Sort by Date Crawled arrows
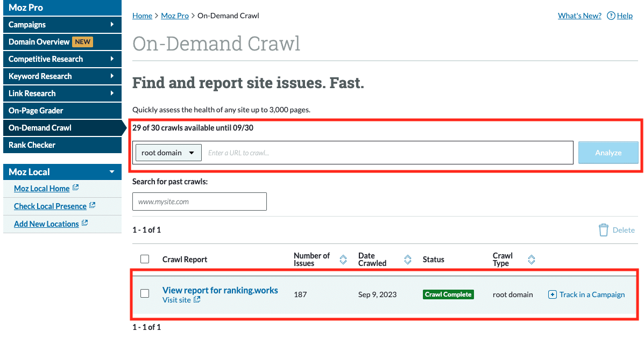The width and height of the screenshot is (644, 338). (x=408, y=260)
